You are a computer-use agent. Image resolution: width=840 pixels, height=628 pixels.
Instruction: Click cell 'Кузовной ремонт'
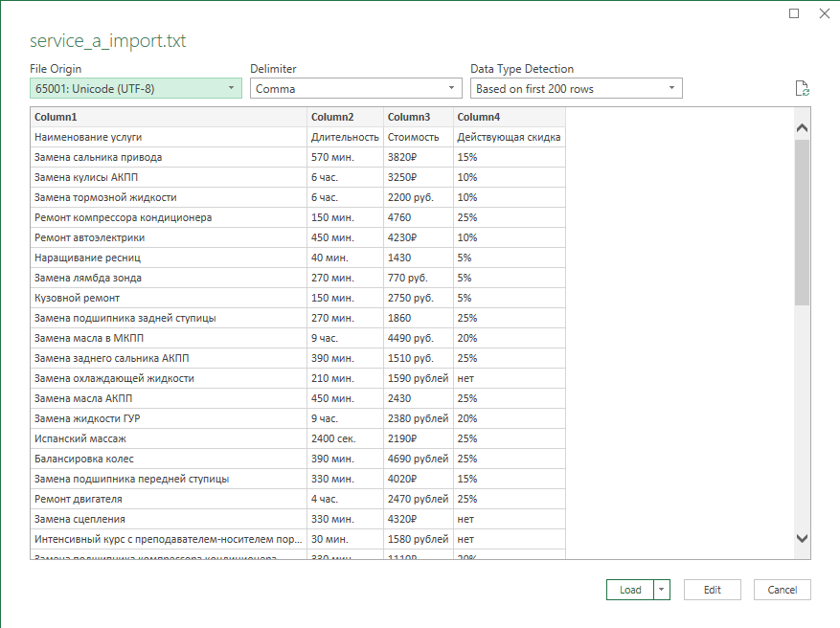[169, 298]
